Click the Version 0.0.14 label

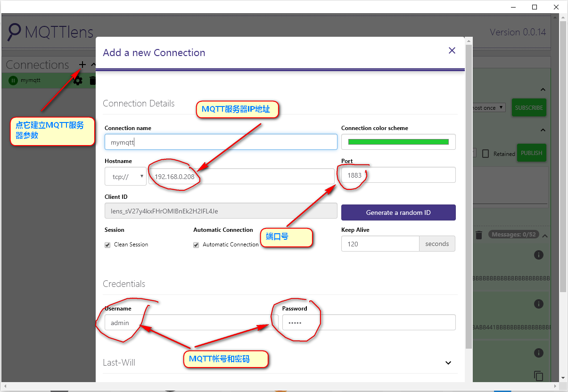[518, 33]
